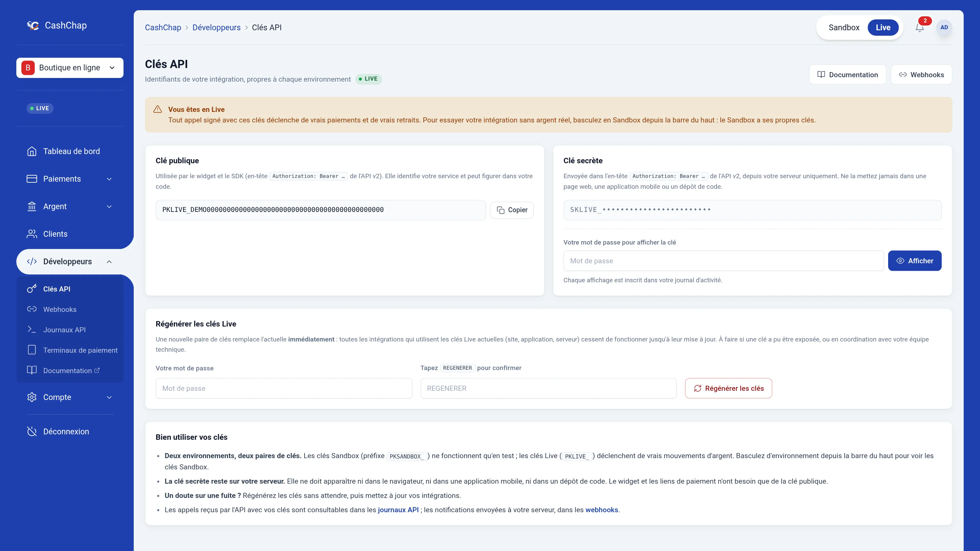This screenshot has height=551, width=980.
Task: Click the Argent bank icon
Action: click(32, 206)
